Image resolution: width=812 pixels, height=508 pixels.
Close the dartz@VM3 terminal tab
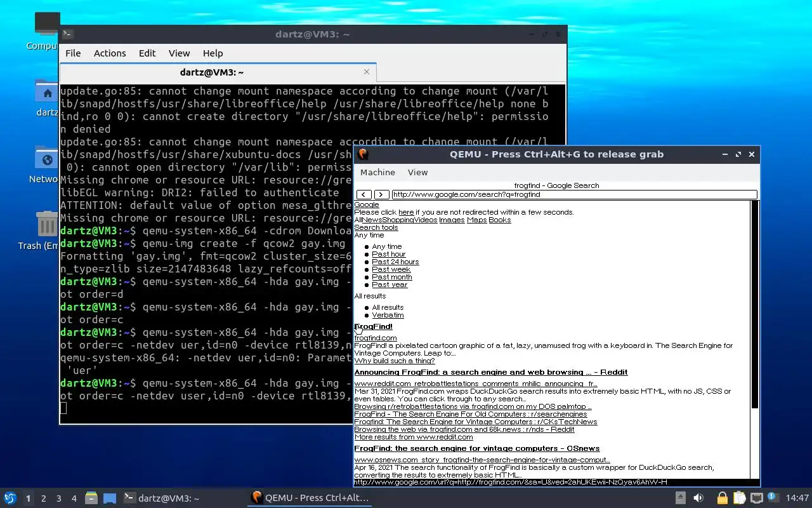click(x=366, y=72)
